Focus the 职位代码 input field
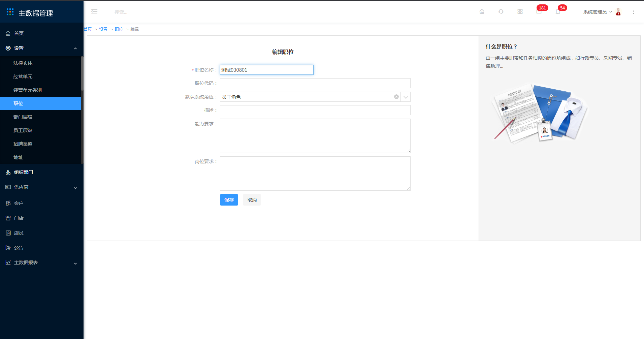Screen dimensions: 644x339 [x=315, y=83]
